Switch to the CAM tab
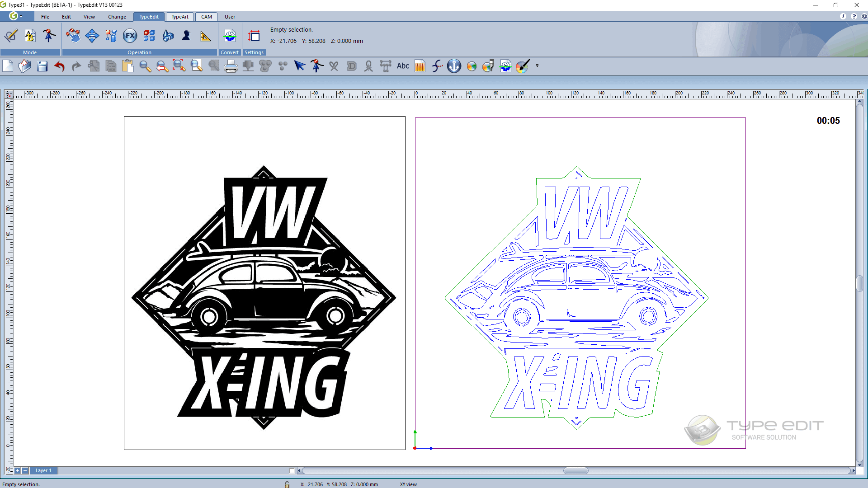The image size is (868, 488). [206, 17]
